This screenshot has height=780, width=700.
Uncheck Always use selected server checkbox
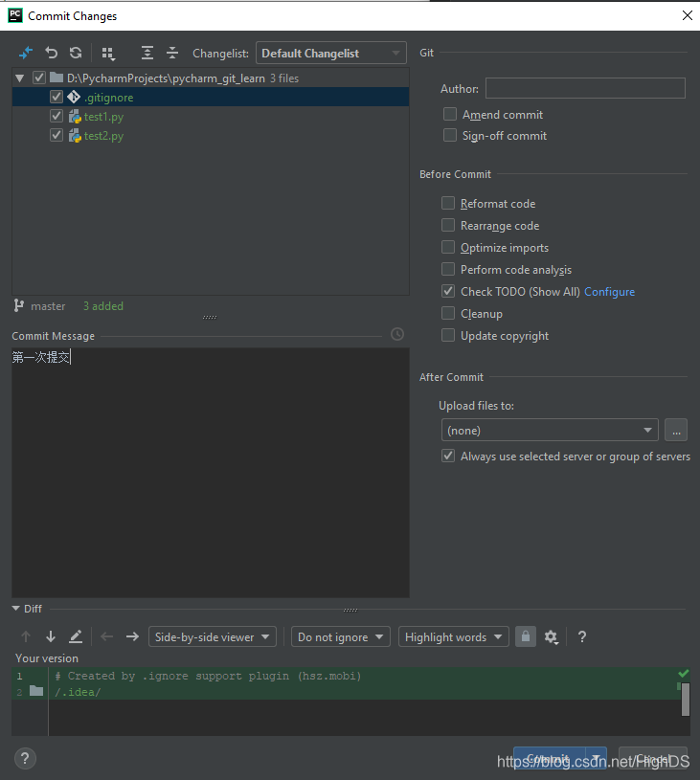[448, 456]
